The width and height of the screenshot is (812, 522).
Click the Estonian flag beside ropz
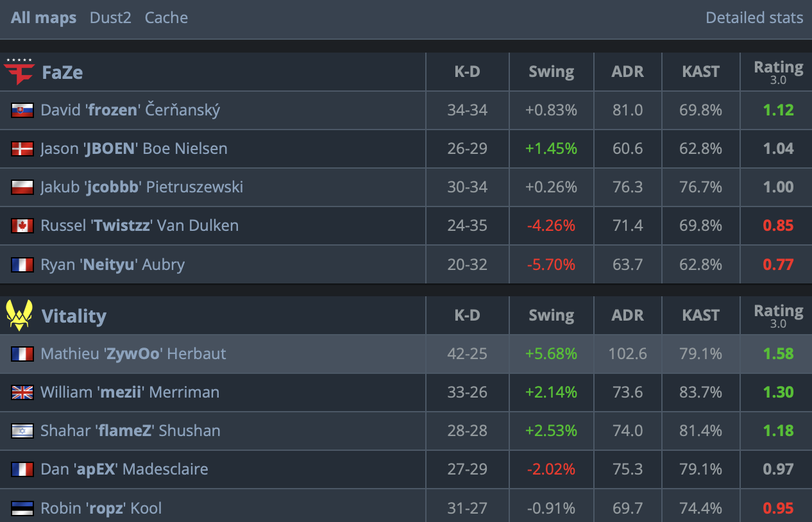pos(22,509)
